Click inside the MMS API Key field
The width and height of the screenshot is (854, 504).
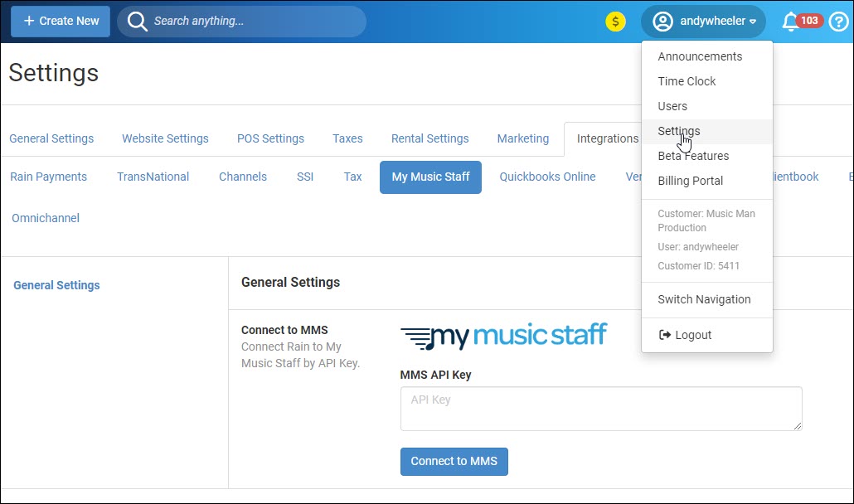[600, 408]
